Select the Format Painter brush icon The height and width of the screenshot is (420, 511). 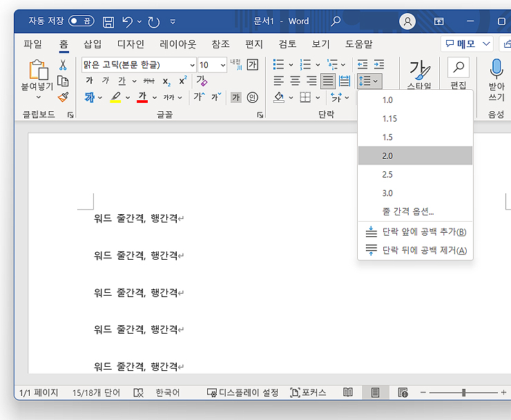point(63,97)
